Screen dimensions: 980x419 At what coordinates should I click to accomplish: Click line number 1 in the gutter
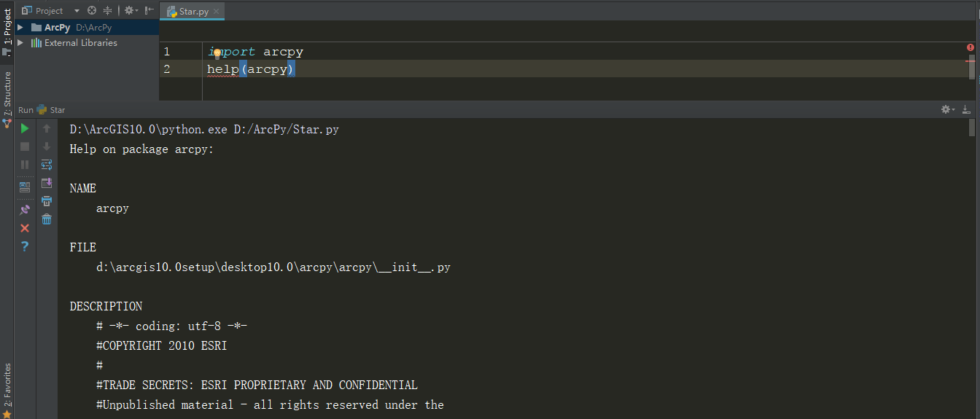pos(167,52)
